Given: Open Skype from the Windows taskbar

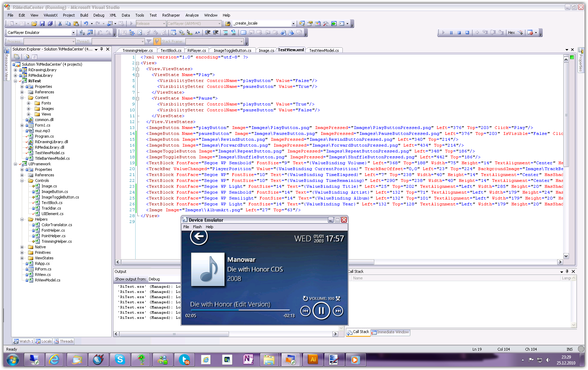Looking at the screenshot, I should (120, 360).
